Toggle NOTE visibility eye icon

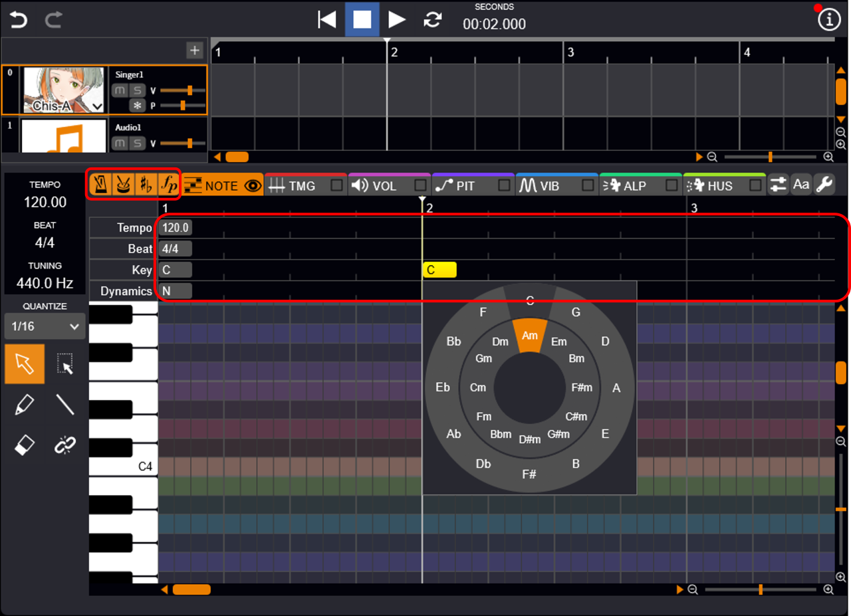[253, 186]
